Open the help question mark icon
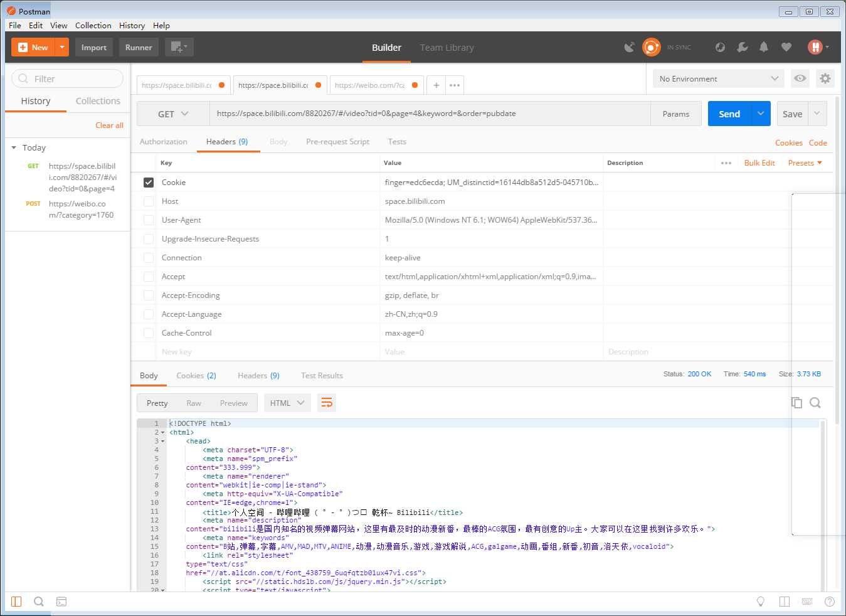The image size is (846, 616). [830, 602]
